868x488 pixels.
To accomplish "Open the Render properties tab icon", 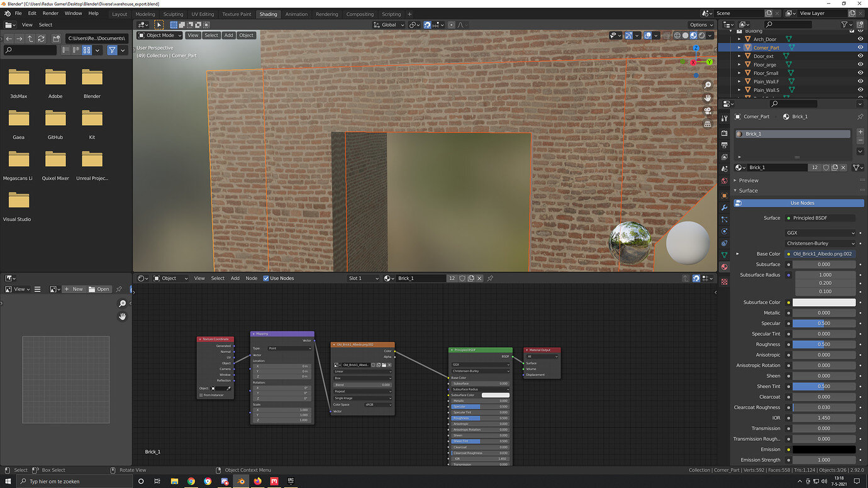I will [x=725, y=133].
